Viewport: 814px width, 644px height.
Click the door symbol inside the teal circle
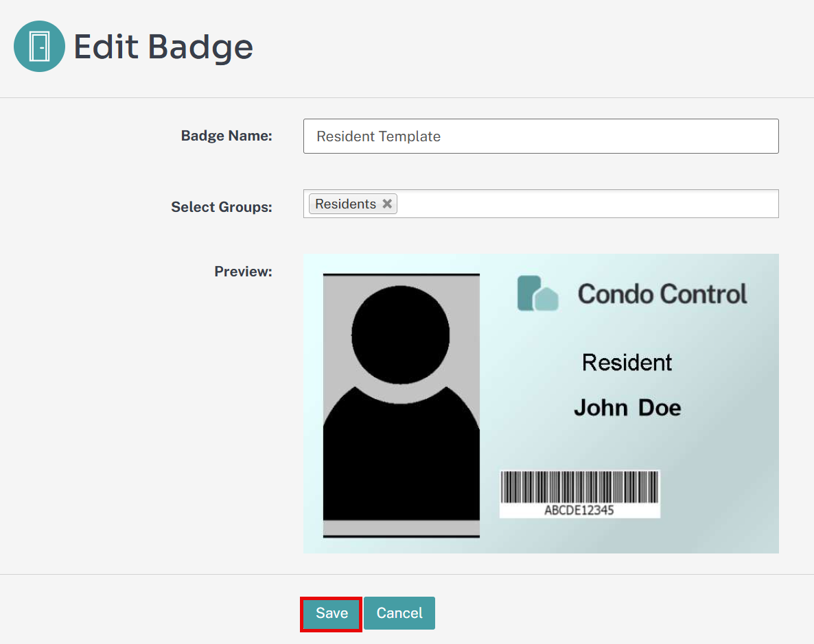click(x=39, y=47)
